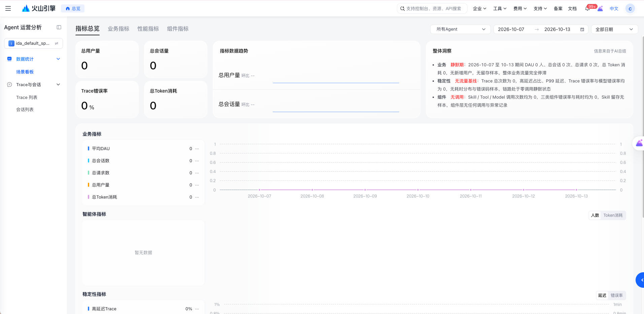644x314 pixels.
Task: Select the 指标总览 tab
Action: click(x=88, y=29)
